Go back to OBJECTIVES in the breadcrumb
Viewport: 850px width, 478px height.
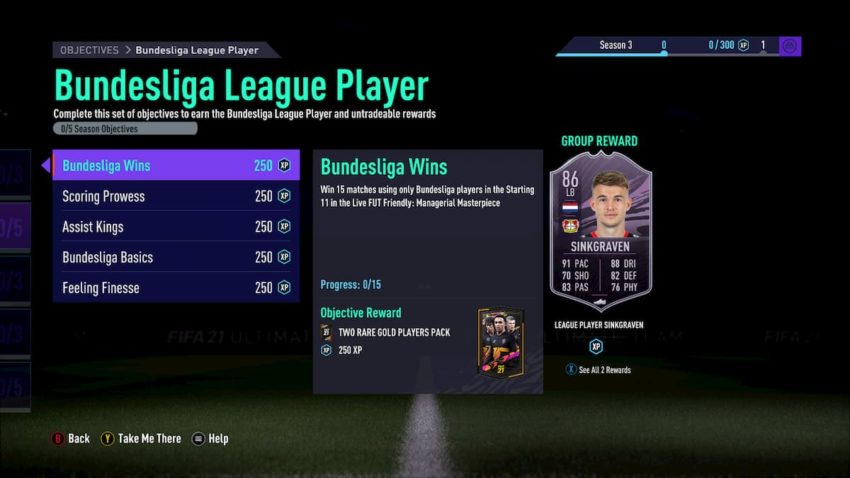[x=89, y=50]
